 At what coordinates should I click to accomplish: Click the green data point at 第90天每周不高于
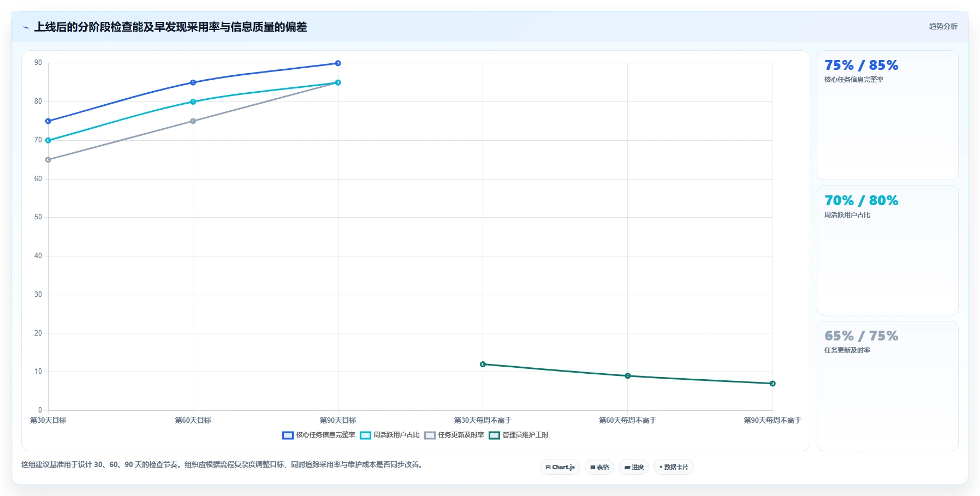click(773, 384)
